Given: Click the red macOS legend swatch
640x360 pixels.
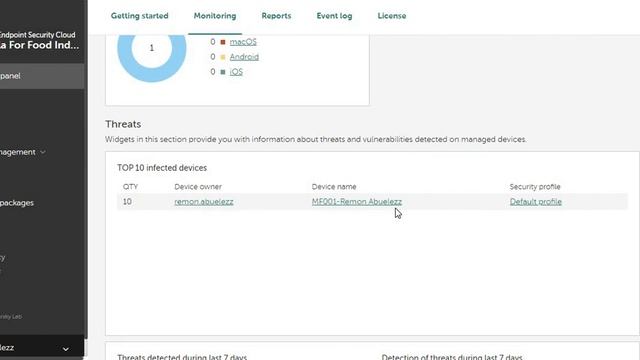Looking at the screenshot, I should [223, 42].
